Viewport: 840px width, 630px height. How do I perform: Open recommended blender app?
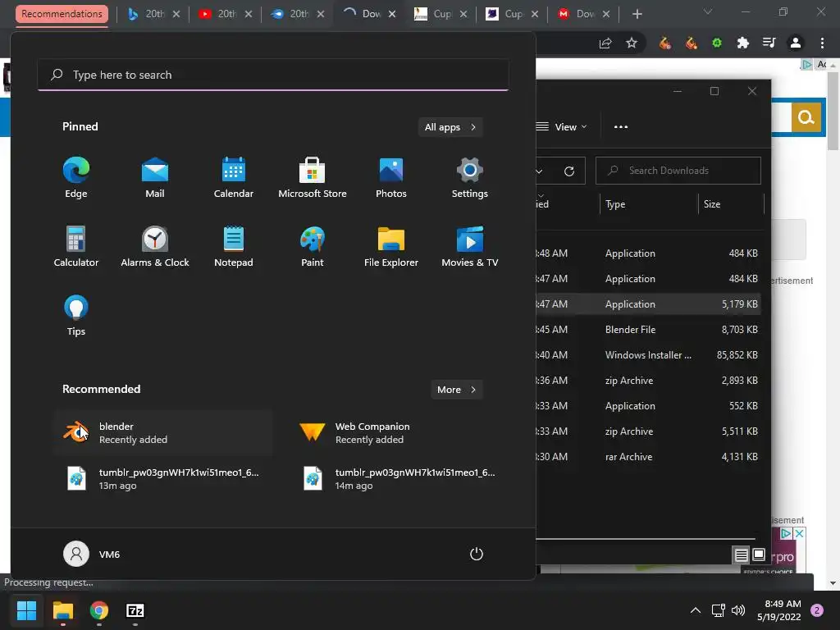(163, 433)
